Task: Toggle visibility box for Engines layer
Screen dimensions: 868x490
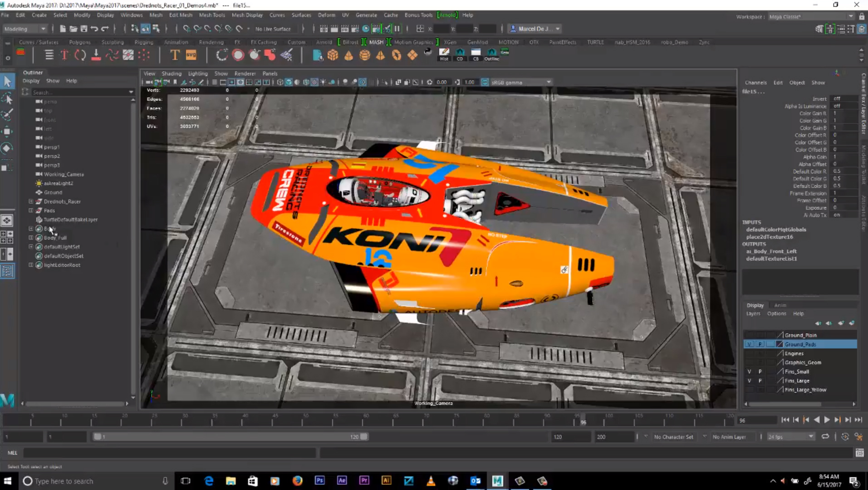Action: tap(749, 353)
